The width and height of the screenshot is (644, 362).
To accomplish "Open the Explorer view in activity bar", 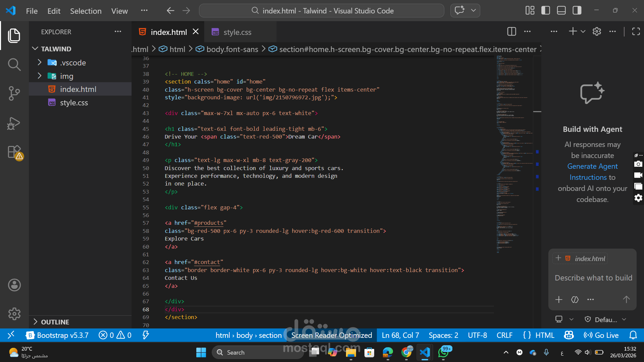I will click(x=14, y=36).
